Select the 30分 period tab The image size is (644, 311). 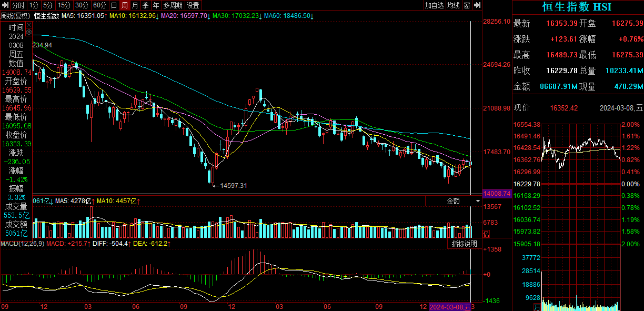pyautogui.click(x=82, y=5)
